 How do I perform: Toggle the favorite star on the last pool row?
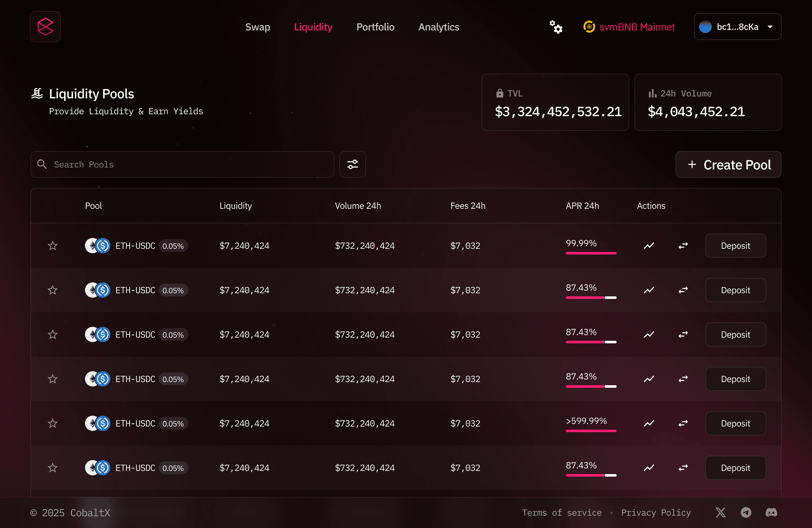(x=53, y=468)
